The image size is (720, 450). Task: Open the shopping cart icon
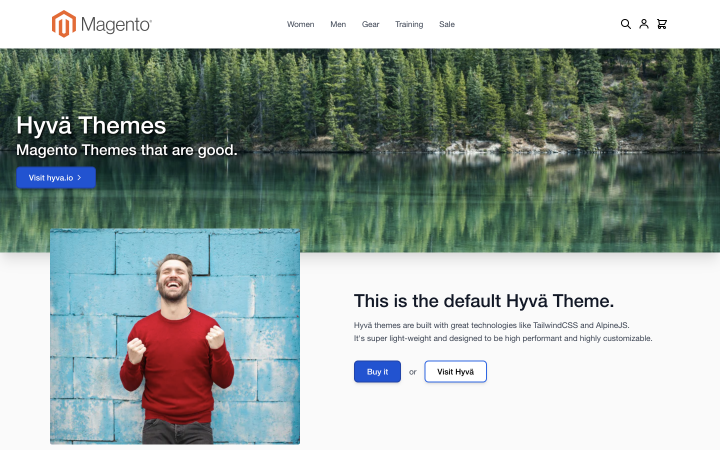pos(662,24)
